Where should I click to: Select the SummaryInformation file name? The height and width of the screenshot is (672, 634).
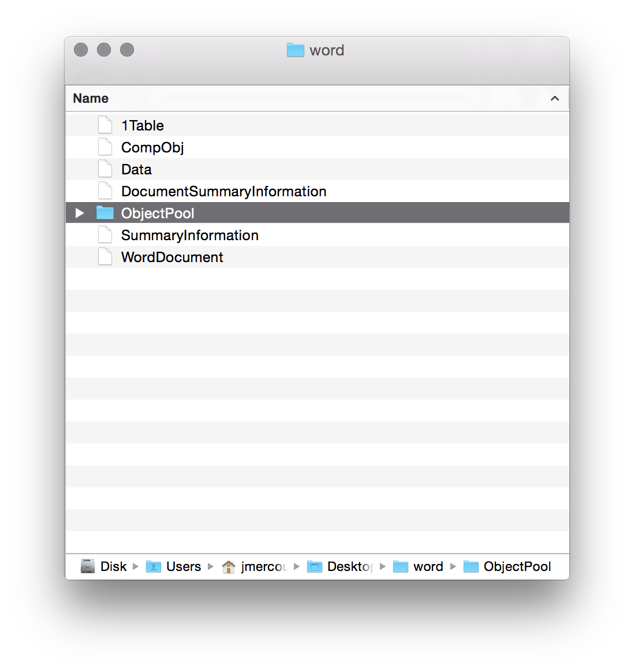pyautogui.click(x=190, y=236)
